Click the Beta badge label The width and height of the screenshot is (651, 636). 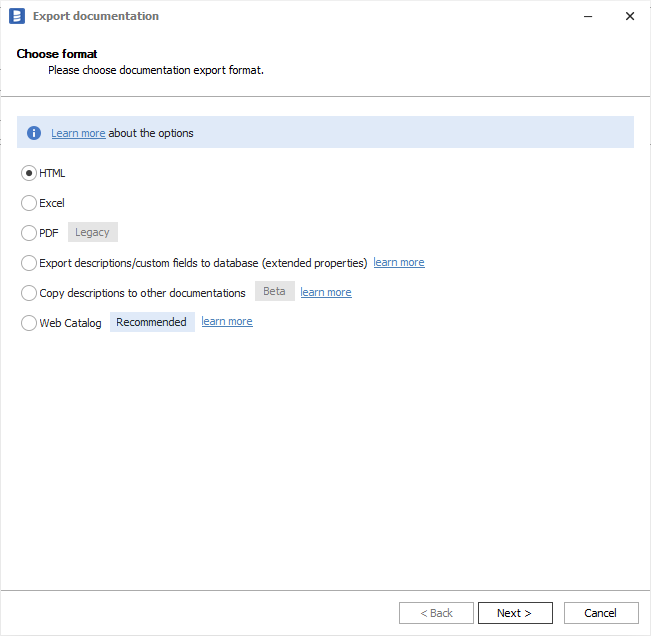coord(274,292)
